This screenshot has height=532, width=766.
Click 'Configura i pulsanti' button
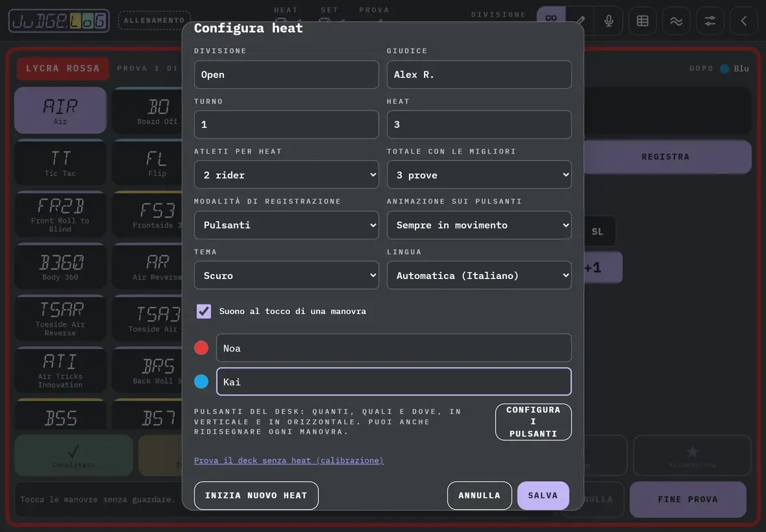coord(534,422)
